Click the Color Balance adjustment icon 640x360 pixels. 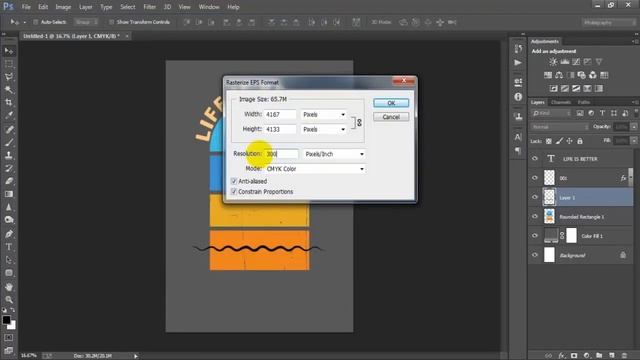(559, 75)
